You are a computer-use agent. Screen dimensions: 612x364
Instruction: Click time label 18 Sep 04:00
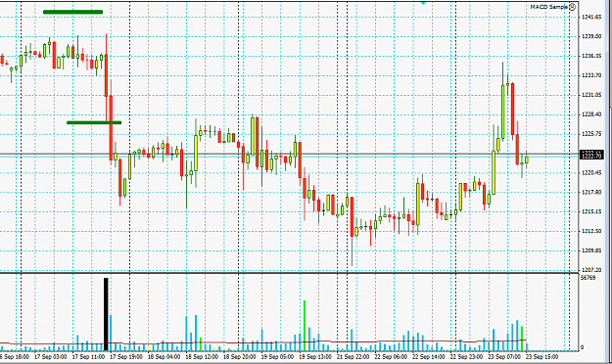(164, 356)
